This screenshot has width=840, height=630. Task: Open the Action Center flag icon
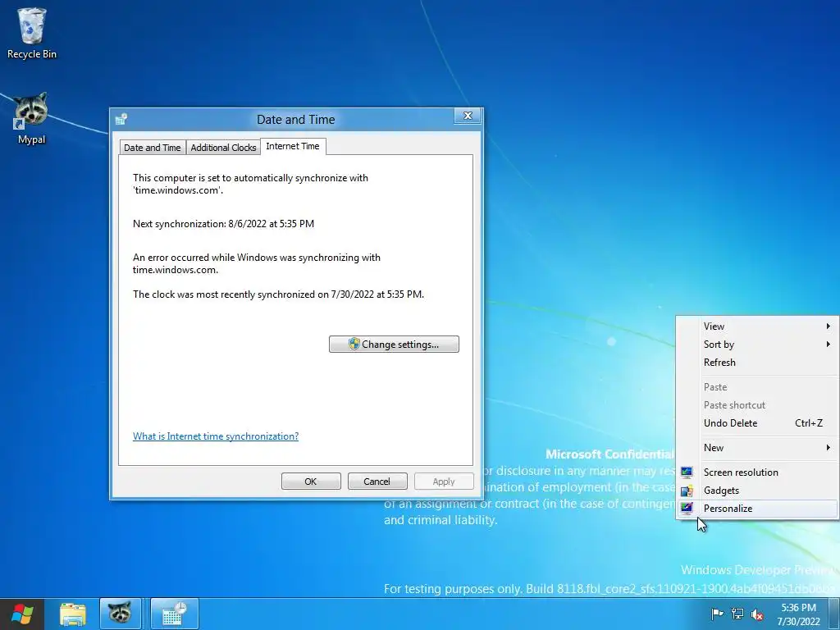point(717,614)
